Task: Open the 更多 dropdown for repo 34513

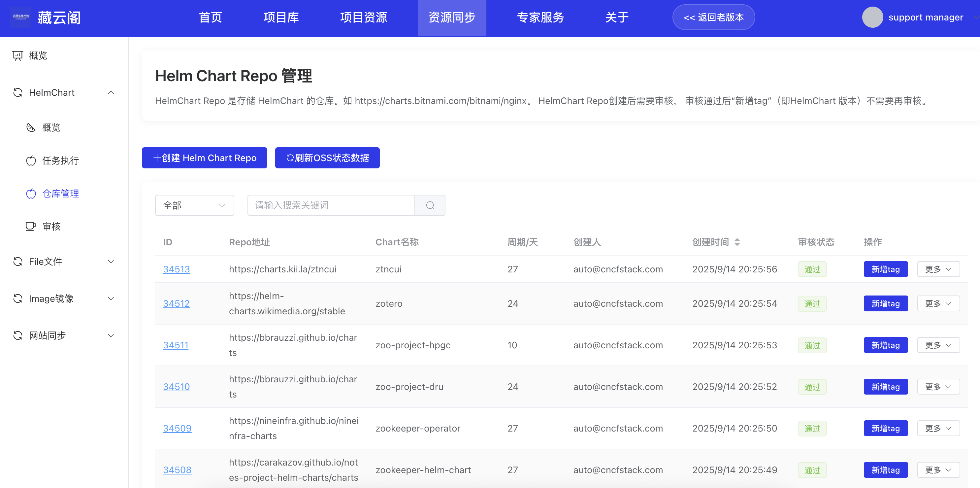Action: tap(938, 269)
